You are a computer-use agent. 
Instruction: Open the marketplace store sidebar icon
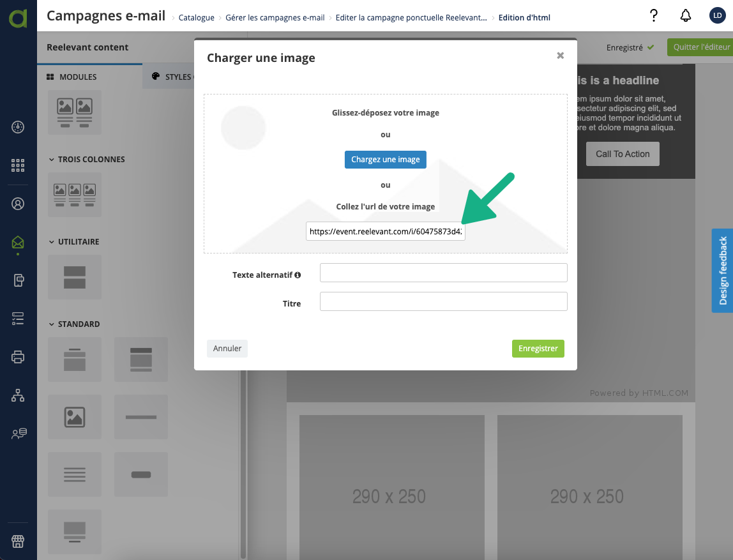tap(18, 541)
